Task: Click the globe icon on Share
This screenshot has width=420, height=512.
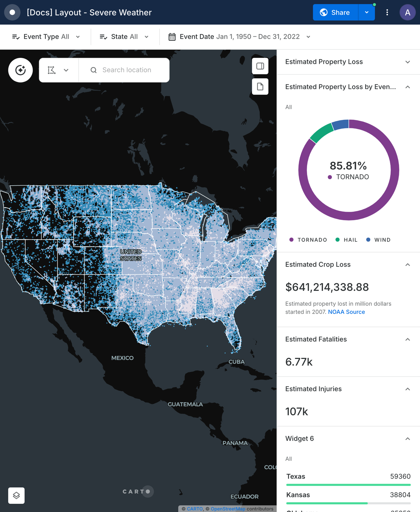Action: [x=324, y=12]
